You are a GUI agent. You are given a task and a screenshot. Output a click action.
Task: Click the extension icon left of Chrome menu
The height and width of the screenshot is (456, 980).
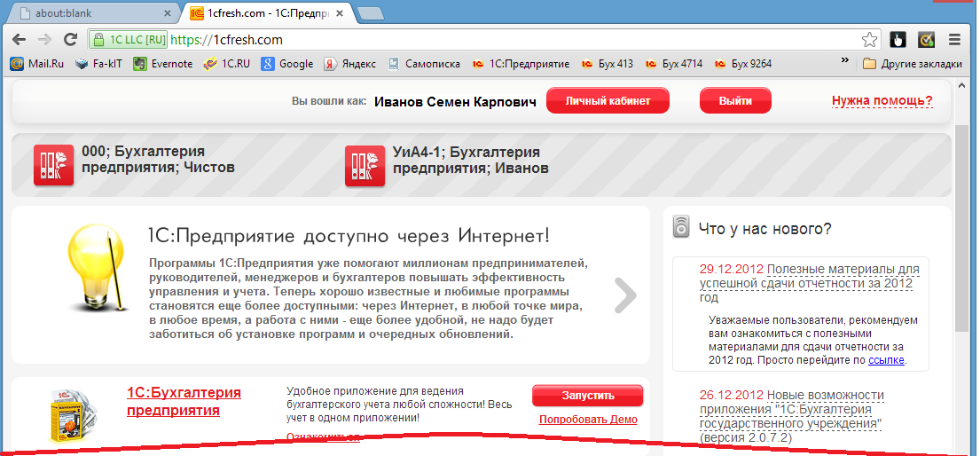coord(926,40)
